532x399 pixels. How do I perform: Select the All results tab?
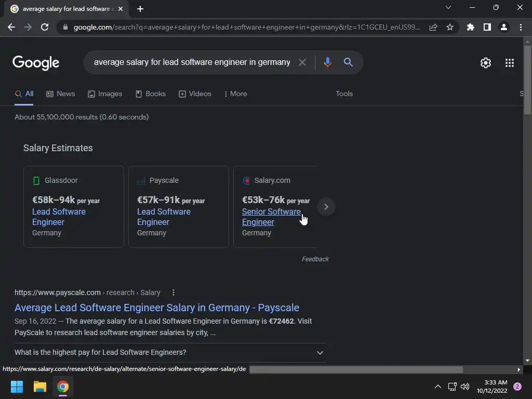click(24, 94)
